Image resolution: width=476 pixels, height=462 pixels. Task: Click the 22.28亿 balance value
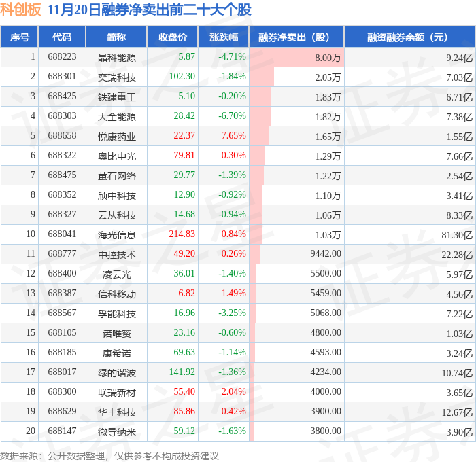pos(457,255)
